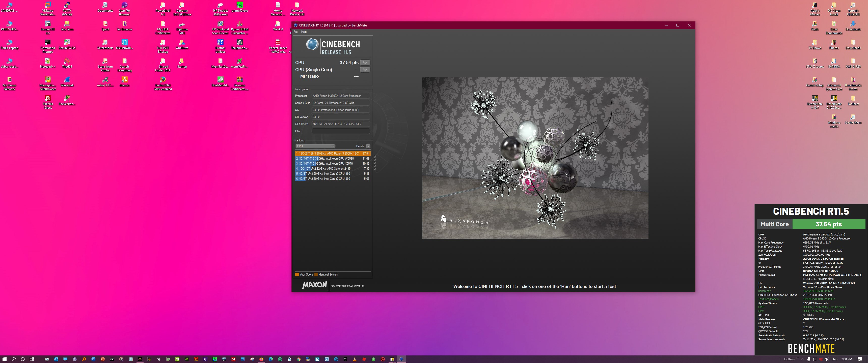
Task: Show hidden system tray icons
Action: 803,359
